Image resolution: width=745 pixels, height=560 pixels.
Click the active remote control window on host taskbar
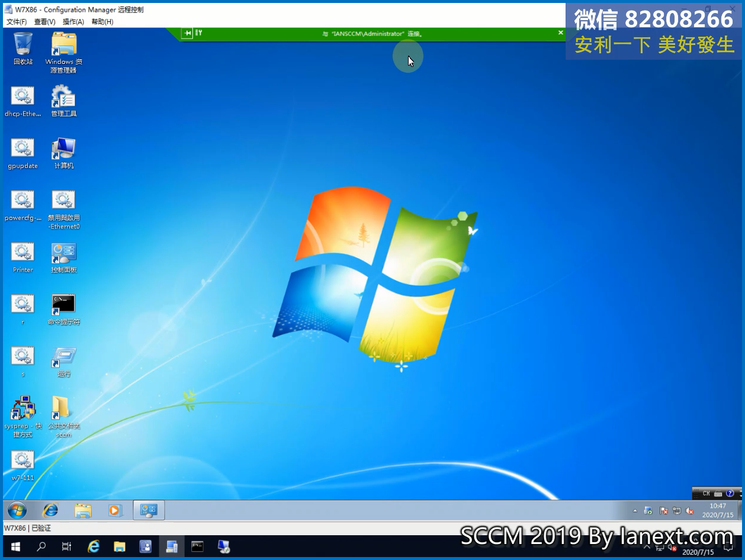(x=171, y=547)
